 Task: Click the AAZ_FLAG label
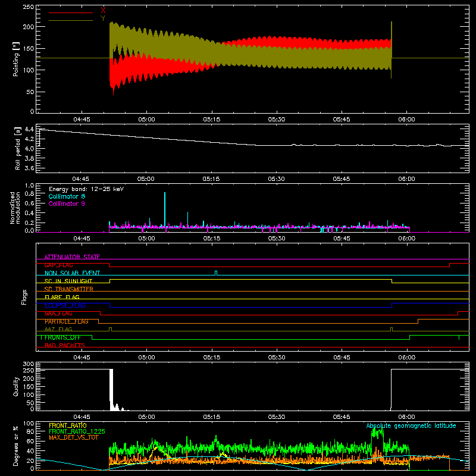click(58, 329)
